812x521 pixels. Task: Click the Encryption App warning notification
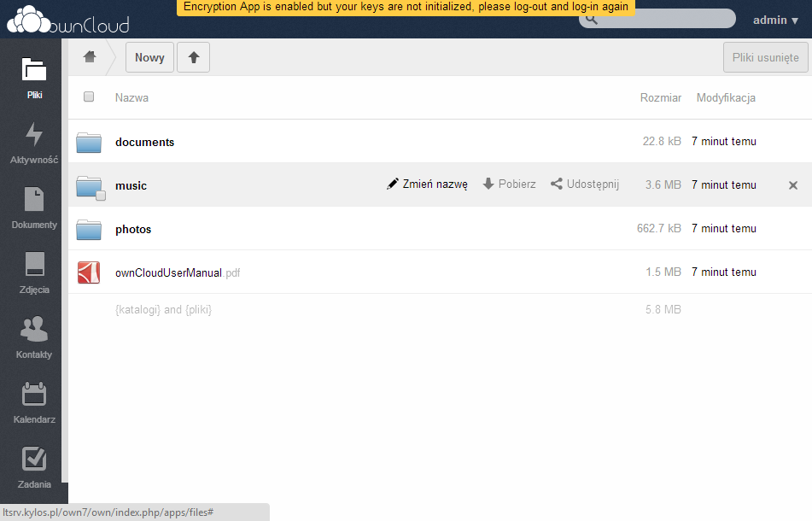[x=406, y=7]
